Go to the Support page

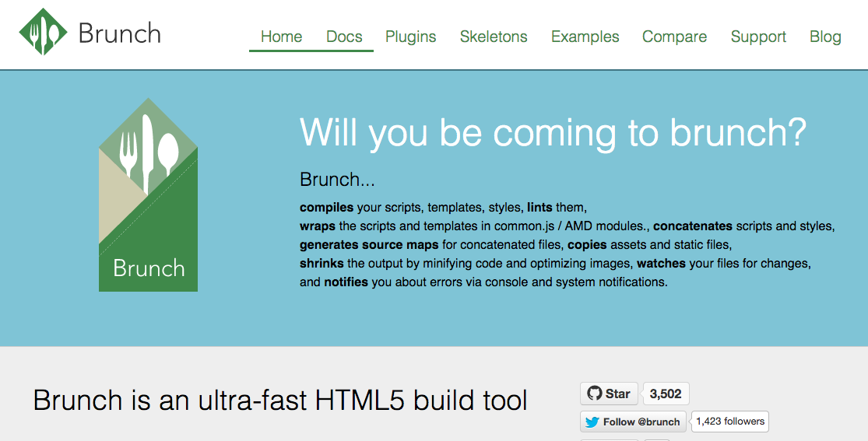click(757, 37)
